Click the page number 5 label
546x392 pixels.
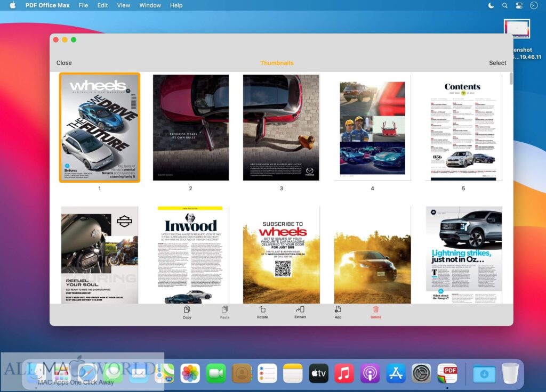[x=463, y=188]
